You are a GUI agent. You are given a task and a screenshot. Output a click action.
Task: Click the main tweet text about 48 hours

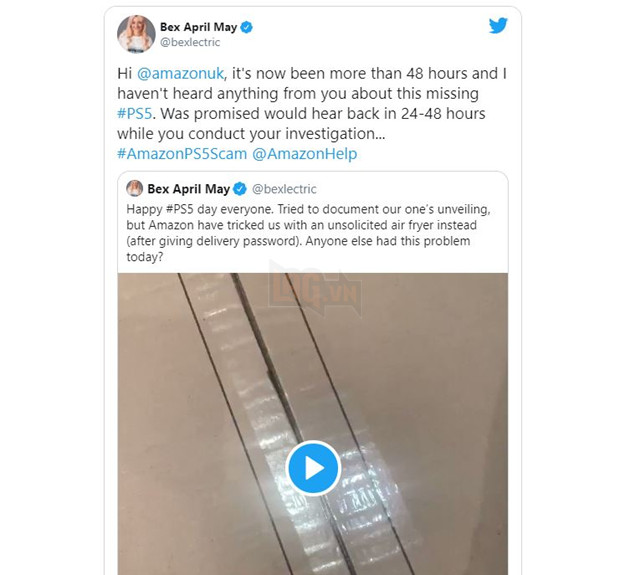click(312, 104)
